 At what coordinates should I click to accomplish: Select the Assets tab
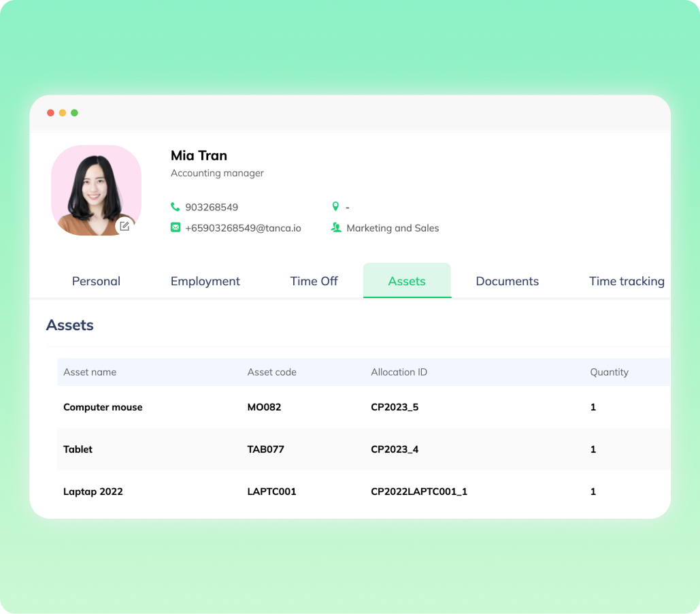tap(407, 281)
